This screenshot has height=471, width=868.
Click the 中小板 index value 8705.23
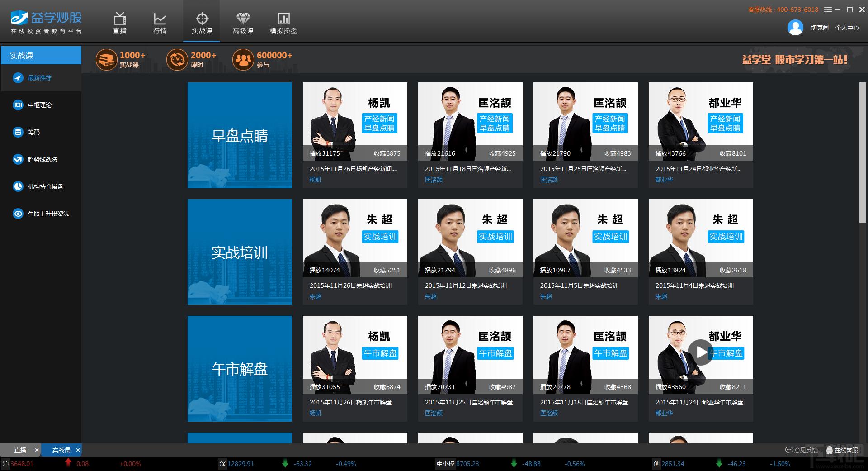(x=467, y=464)
